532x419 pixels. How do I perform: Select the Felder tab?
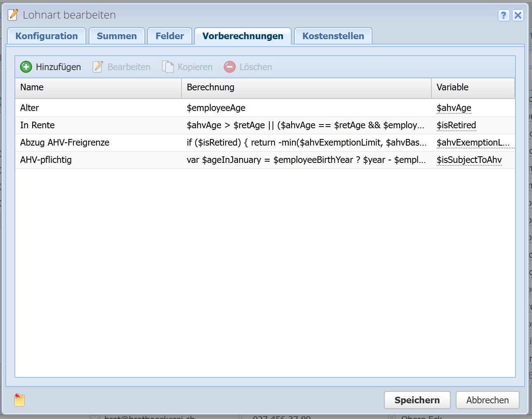pos(169,36)
